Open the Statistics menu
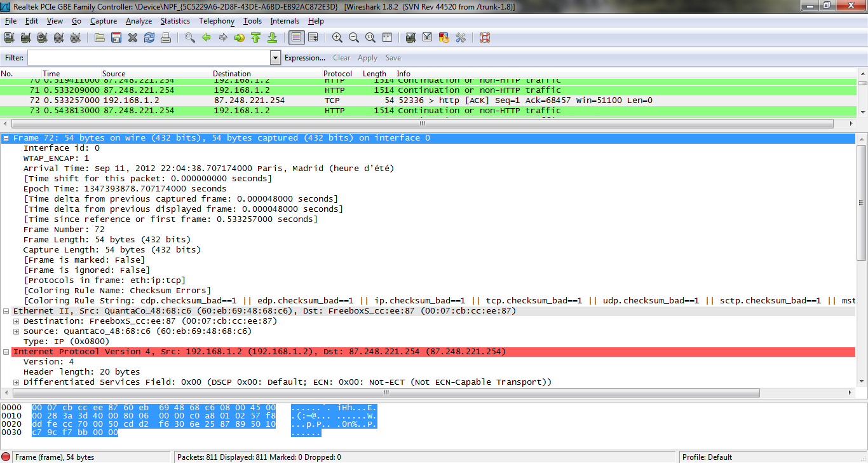 [x=175, y=21]
